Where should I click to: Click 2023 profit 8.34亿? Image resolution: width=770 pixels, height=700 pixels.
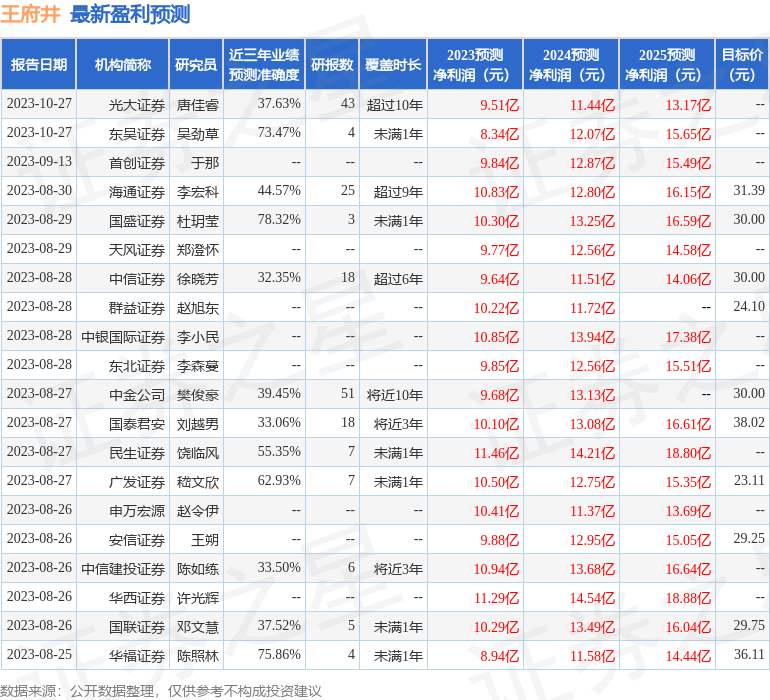click(x=499, y=134)
